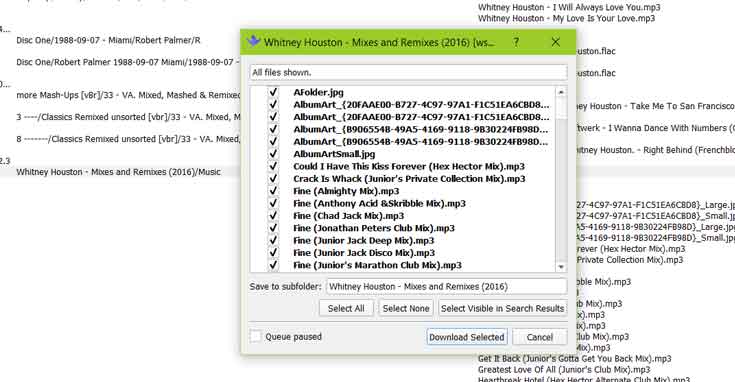The image size is (735, 382).
Task: Select Heartbreak Hotel (Hex Hector Alternate Club Mix).mp3
Action: coord(584,379)
